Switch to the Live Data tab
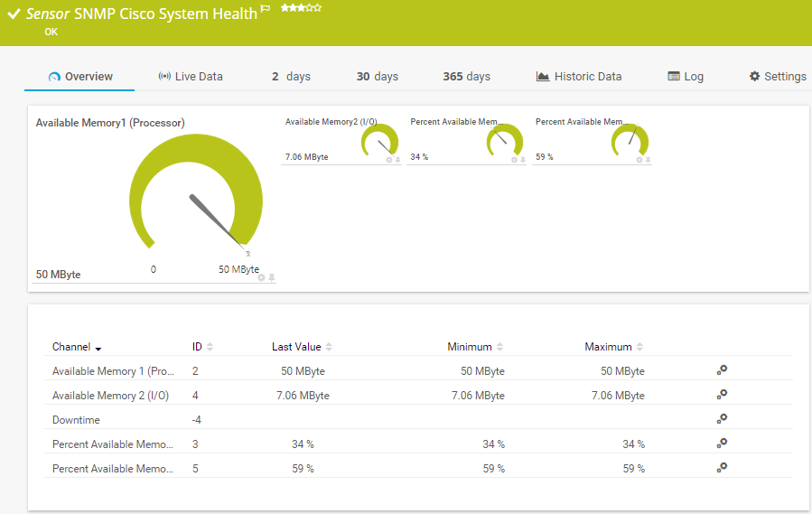Viewport: 812px width, 514px height. (x=190, y=77)
